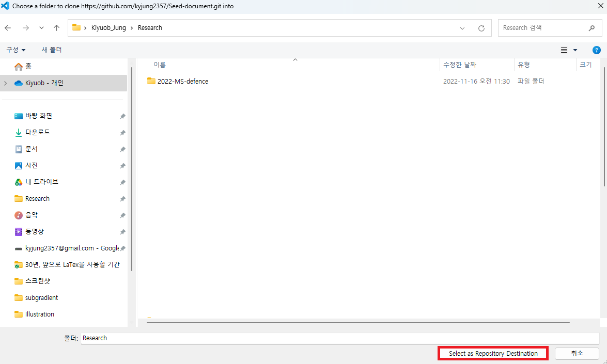This screenshot has width=607, height=364.
Task: Click the navigation pane vertical scrollbar
Action: click(x=132, y=169)
